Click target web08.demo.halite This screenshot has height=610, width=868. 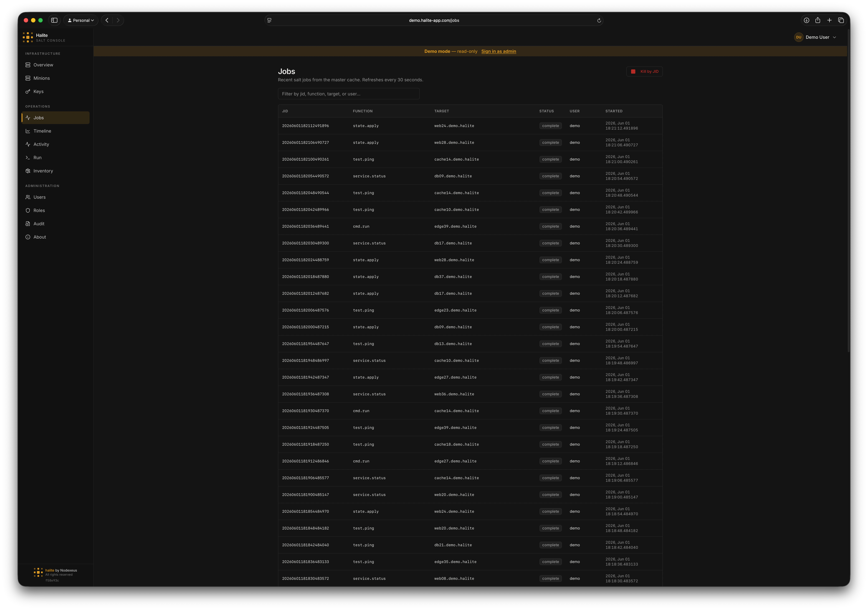tap(454, 579)
